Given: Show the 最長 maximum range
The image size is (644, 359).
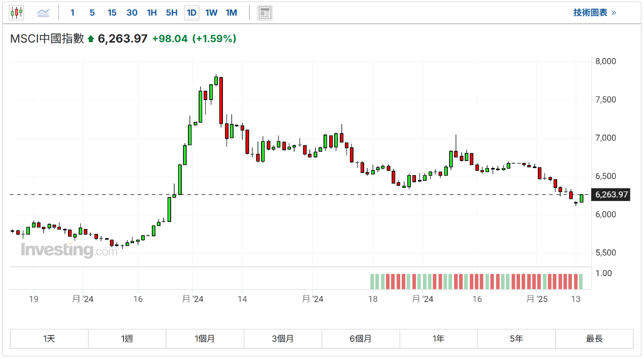Looking at the screenshot, I should (x=594, y=339).
